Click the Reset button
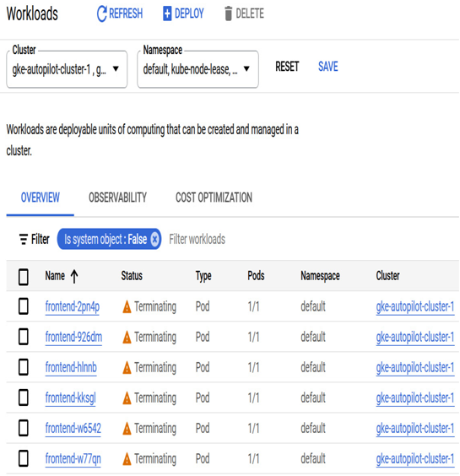The image size is (460, 476). pos(287,67)
